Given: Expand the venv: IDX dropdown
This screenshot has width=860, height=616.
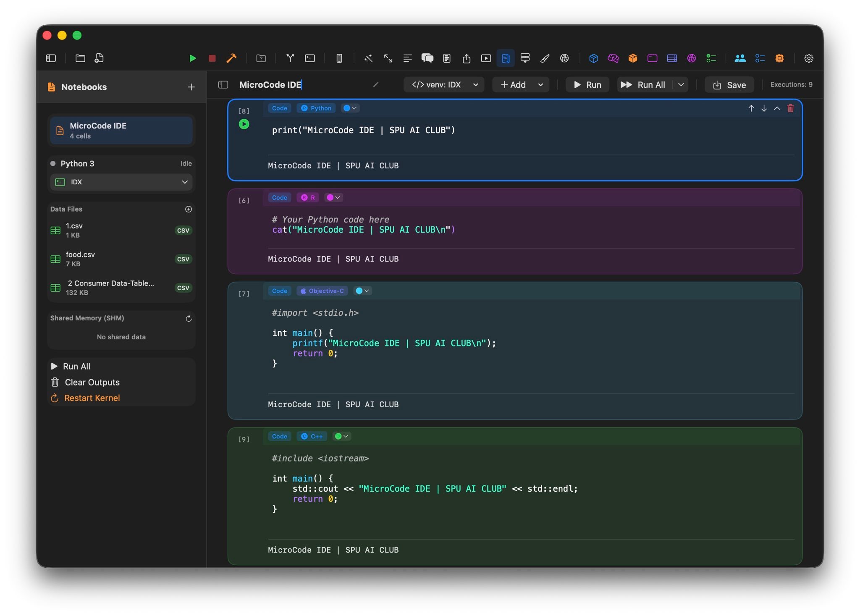Looking at the screenshot, I should [x=444, y=85].
